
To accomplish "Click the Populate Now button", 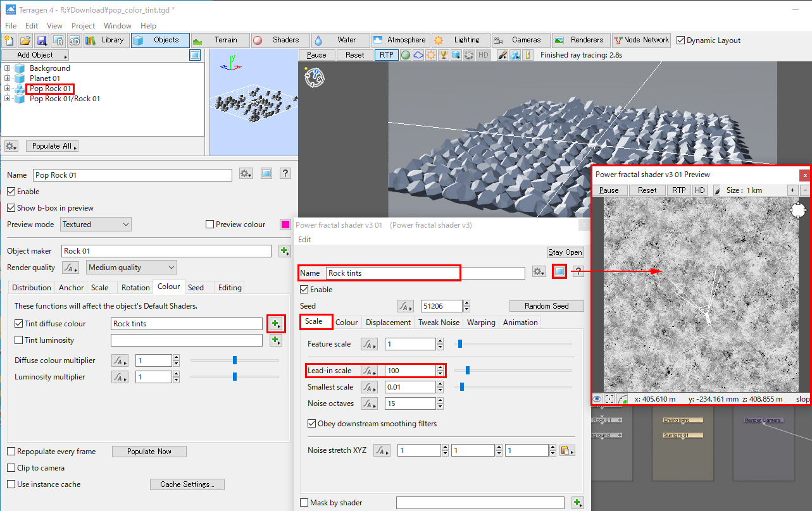I will tap(149, 452).
